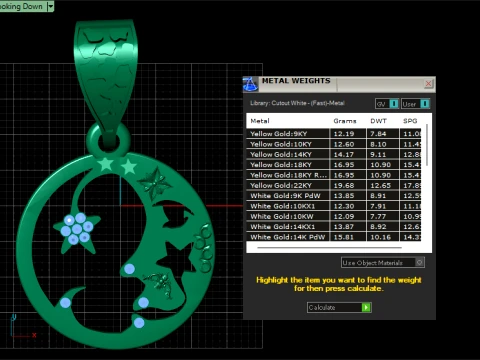This screenshot has height=360, width=480.
Task: Select the White Gold:14KX1 row
Action: 334,227
